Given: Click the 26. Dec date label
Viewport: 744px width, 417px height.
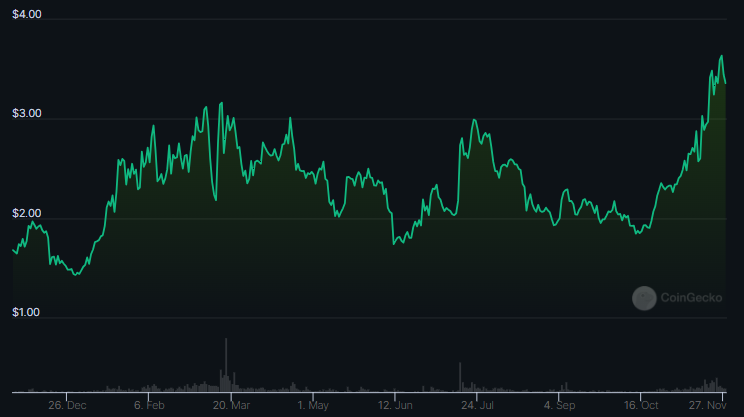Looking at the screenshot, I should point(67,405).
